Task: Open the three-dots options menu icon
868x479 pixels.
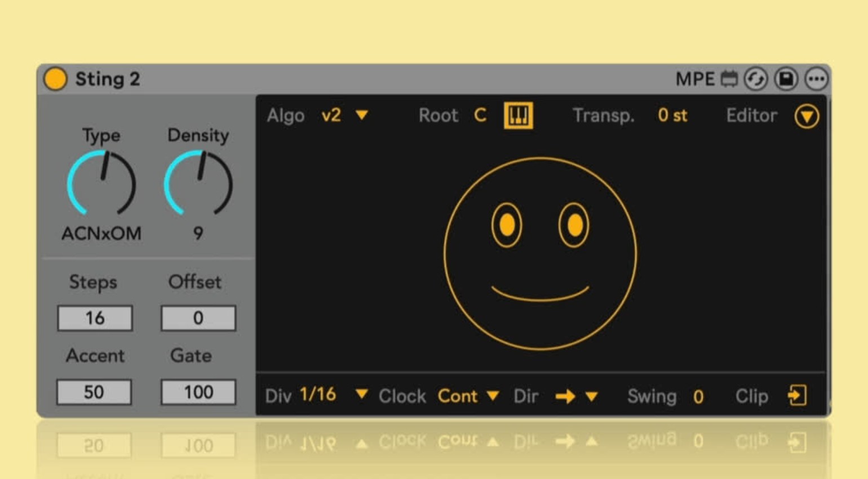Action: [816, 79]
